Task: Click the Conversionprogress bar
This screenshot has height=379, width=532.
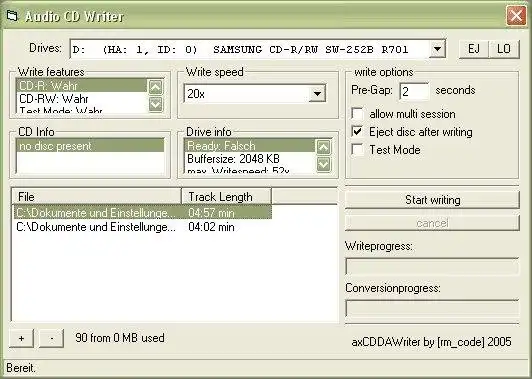Action: pyautogui.click(x=432, y=308)
